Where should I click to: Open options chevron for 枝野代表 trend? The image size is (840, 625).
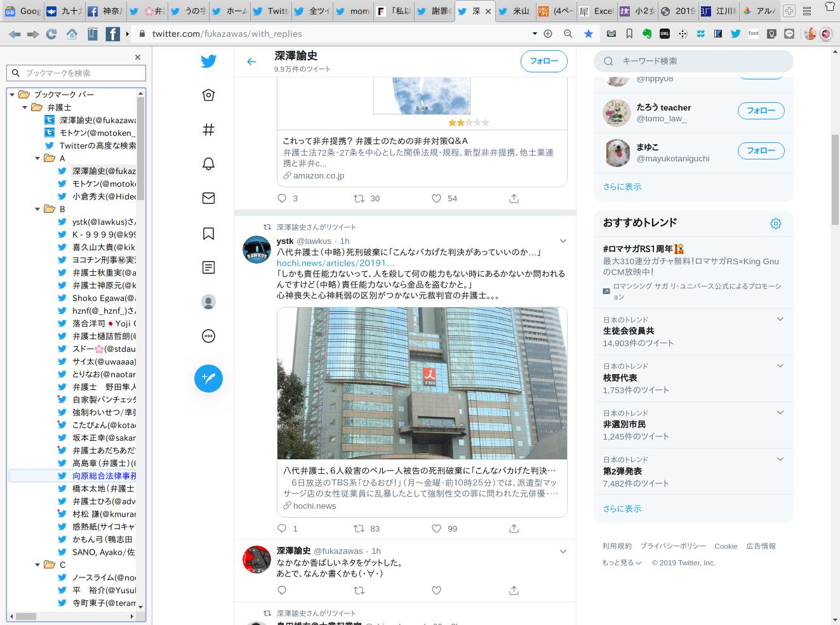780,366
